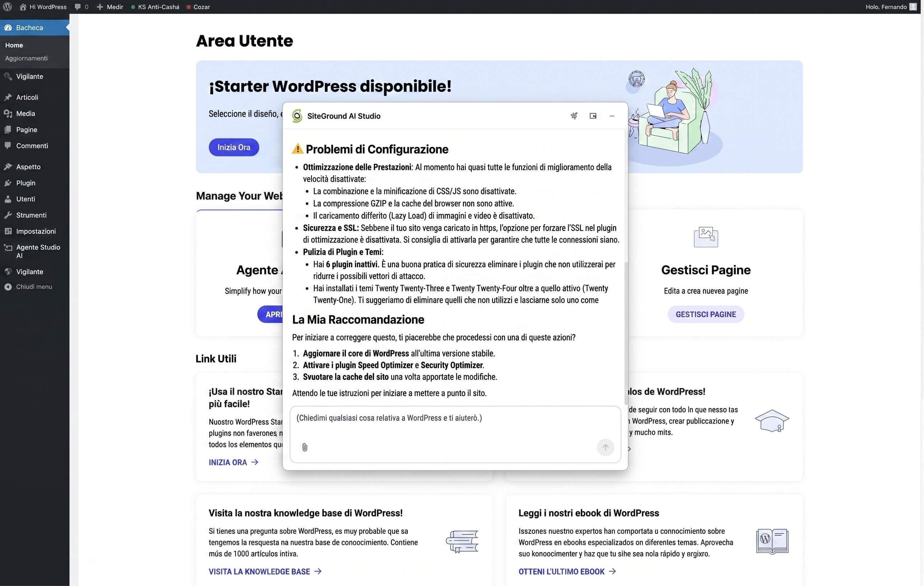This screenshot has width=924, height=586.
Task: Open Home submenu link
Action: tap(14, 45)
